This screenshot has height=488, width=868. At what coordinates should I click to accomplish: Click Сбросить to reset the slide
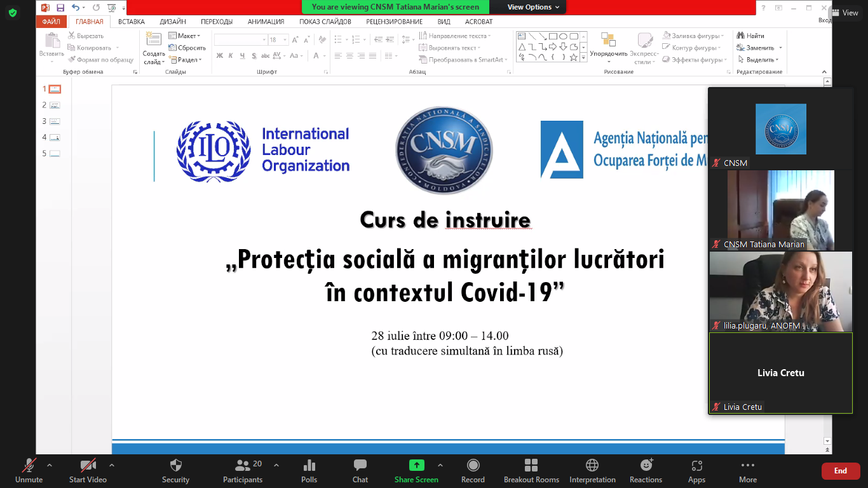[187, 48]
